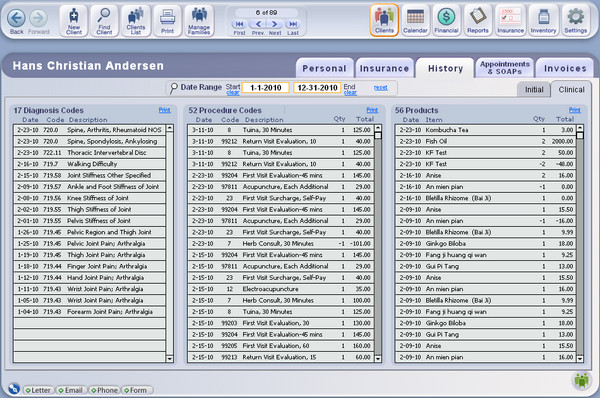
Task: Select the History tab
Action: pos(445,69)
